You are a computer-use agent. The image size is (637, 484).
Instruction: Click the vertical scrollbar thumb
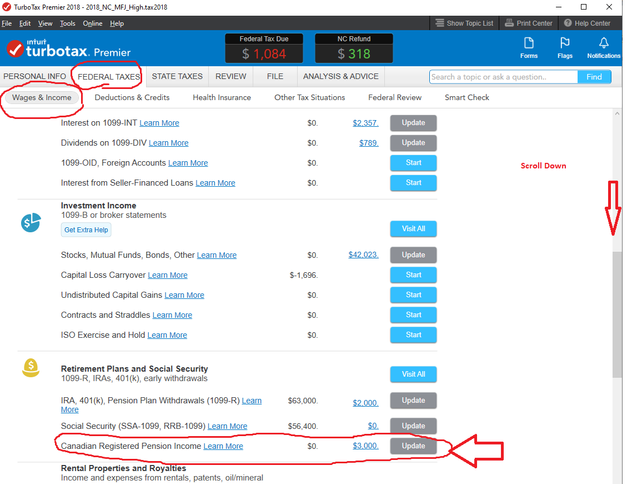(x=617, y=315)
